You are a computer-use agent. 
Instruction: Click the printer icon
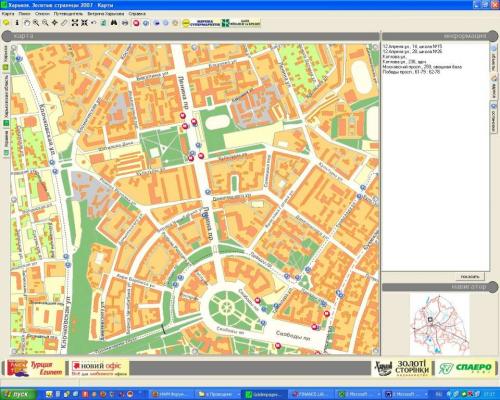pyautogui.click(x=125, y=23)
